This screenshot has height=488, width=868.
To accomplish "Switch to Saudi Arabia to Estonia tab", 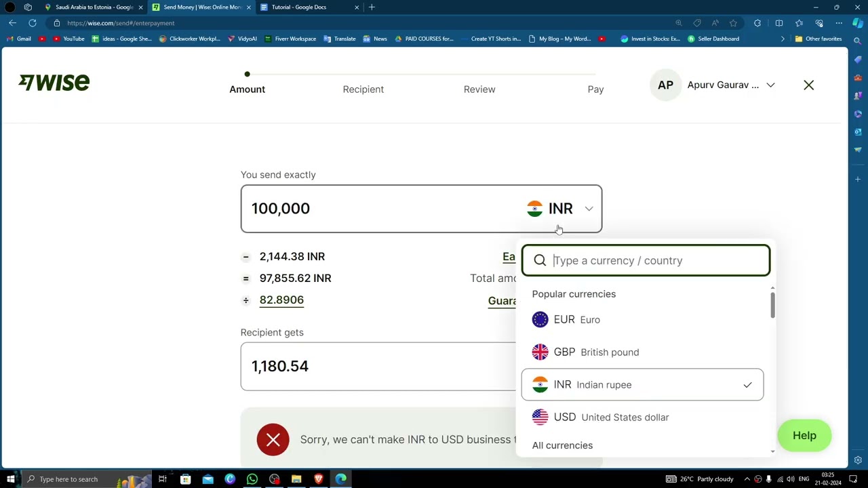I will (94, 7).
